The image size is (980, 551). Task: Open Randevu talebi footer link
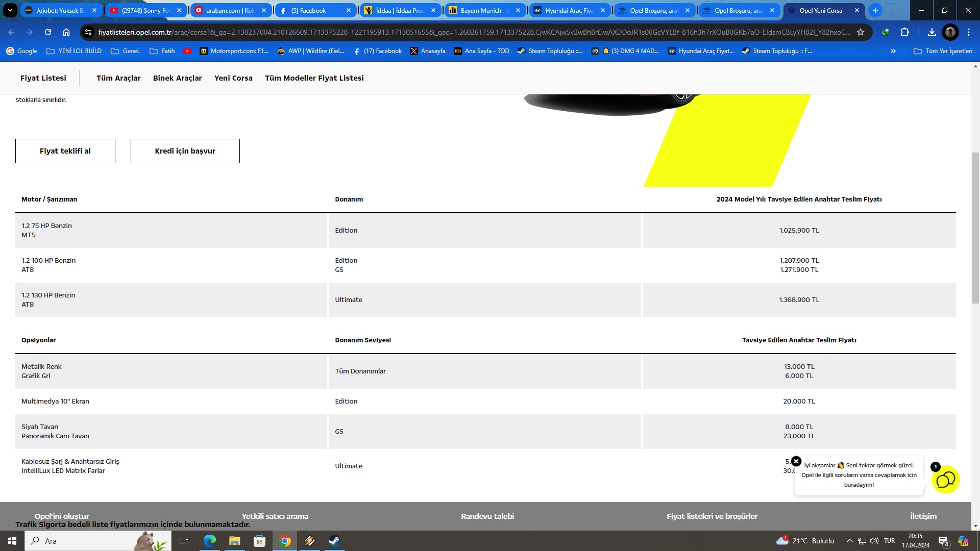(487, 516)
